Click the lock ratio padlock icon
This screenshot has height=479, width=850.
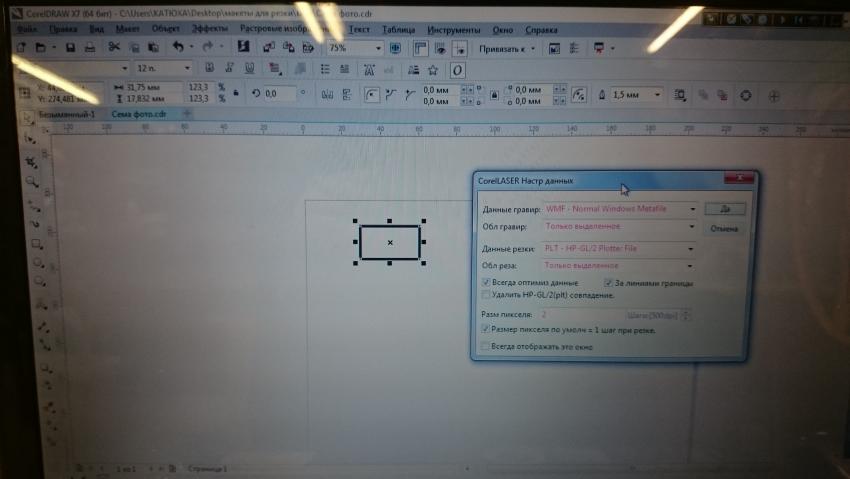tap(234, 92)
